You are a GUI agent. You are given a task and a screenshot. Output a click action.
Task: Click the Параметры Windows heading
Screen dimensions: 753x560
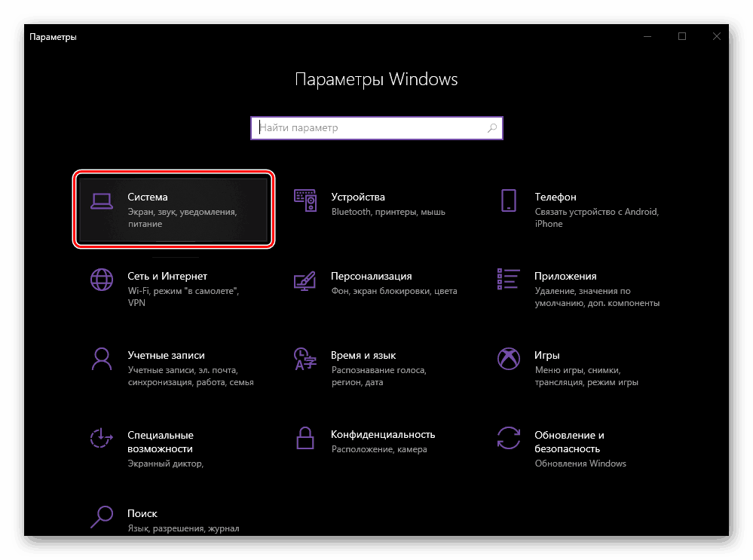[x=376, y=79]
